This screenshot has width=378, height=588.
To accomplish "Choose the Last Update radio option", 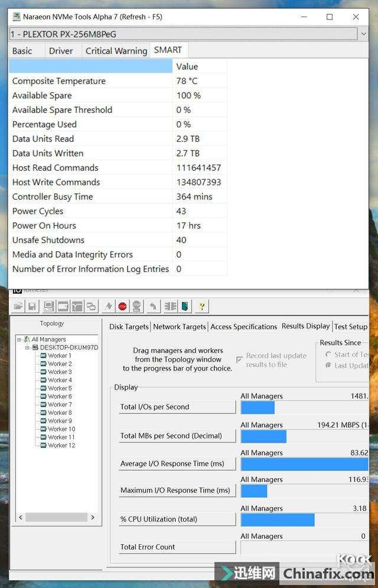I will click(x=328, y=365).
